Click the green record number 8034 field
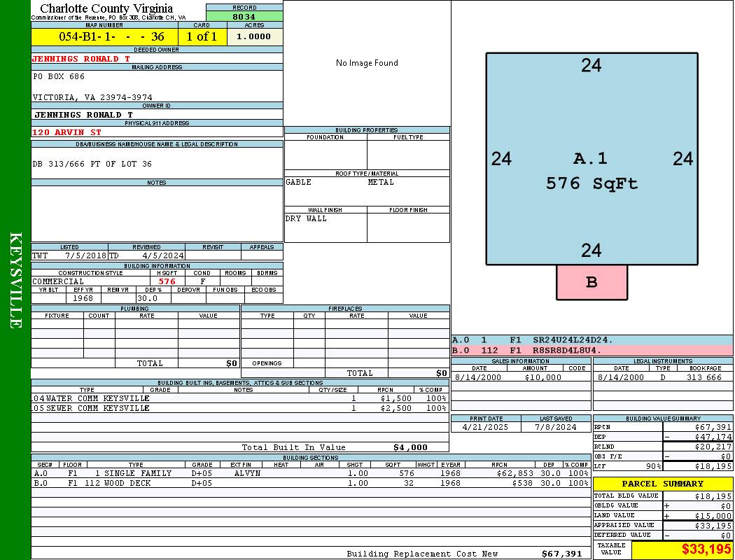Screen dimensions: 735x560 244,16
